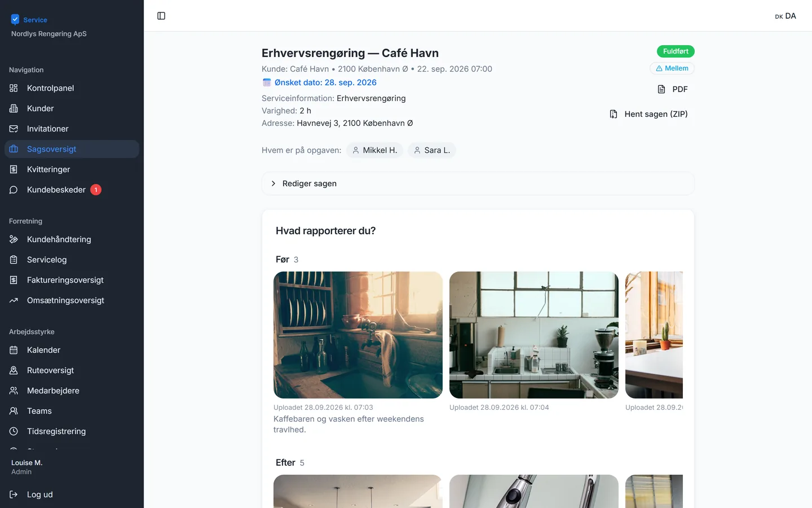
Task: Click the Kvitteringer receipt icon
Action: tap(14, 169)
